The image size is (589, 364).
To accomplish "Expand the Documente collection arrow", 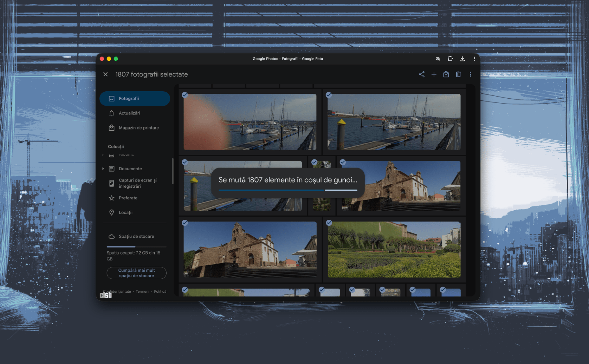I will pyautogui.click(x=103, y=169).
